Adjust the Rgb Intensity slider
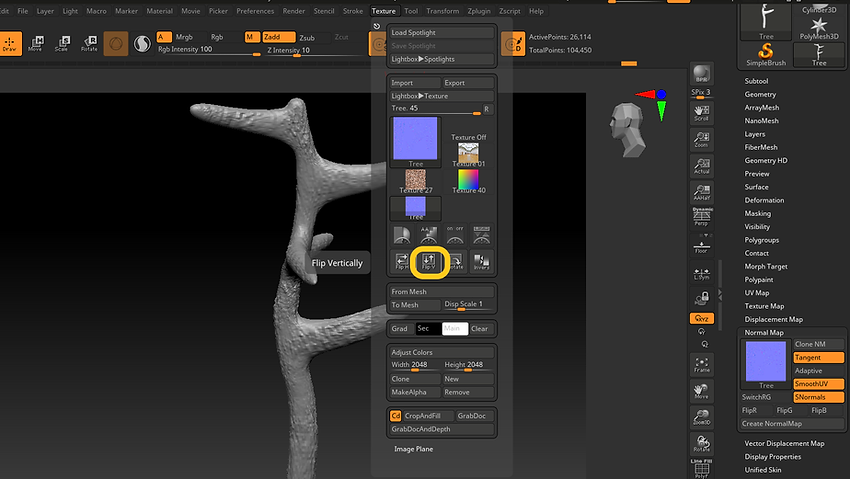Screen dimensions: 850x479 [x=209, y=50]
